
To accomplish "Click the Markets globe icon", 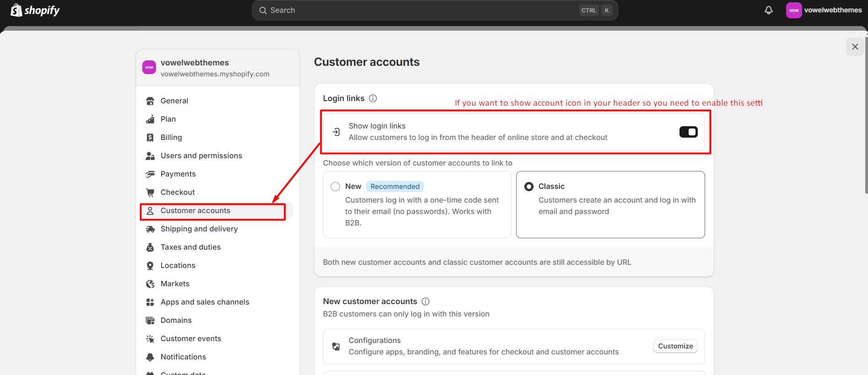I will (x=150, y=284).
